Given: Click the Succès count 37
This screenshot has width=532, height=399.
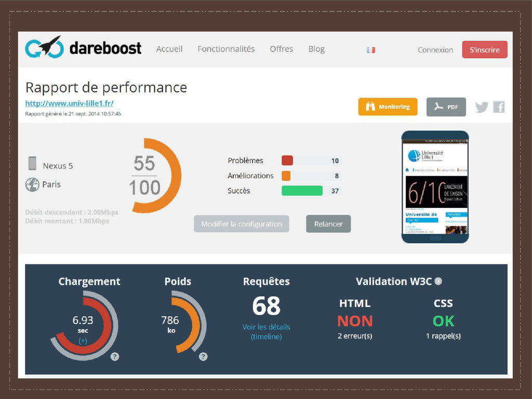Looking at the screenshot, I should click(335, 191).
